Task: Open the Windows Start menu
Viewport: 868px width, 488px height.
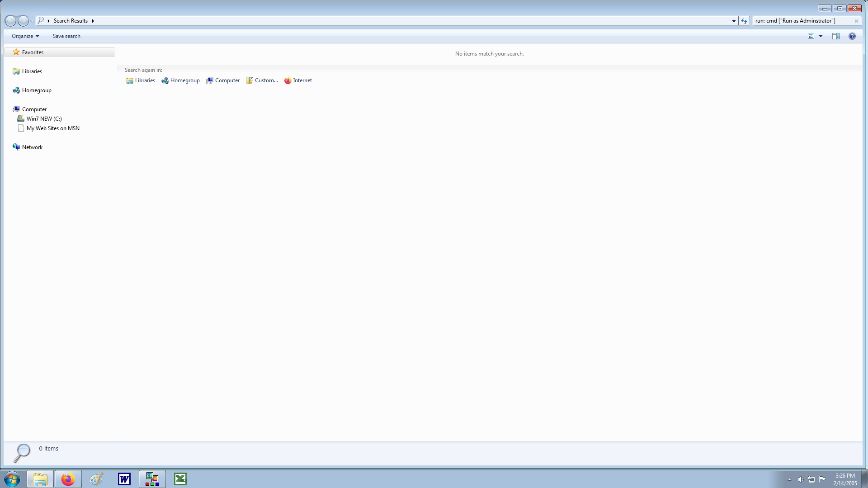Action: 12,479
